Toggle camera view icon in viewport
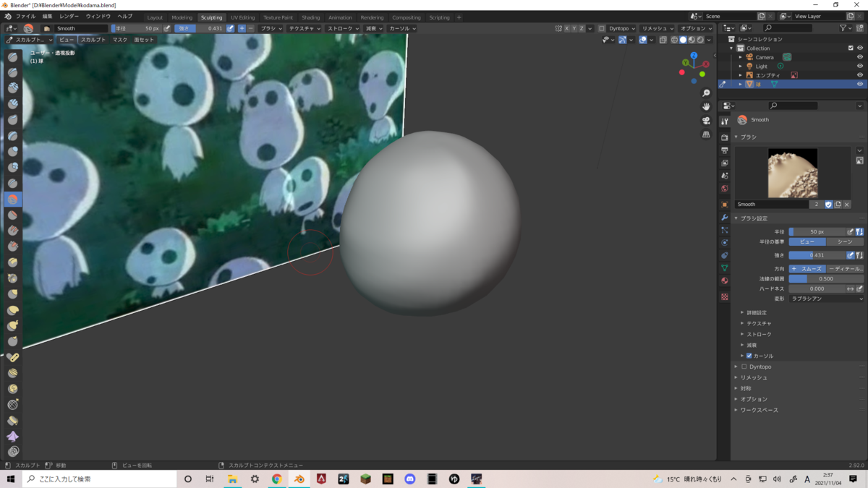This screenshot has width=868, height=488. 706,121
